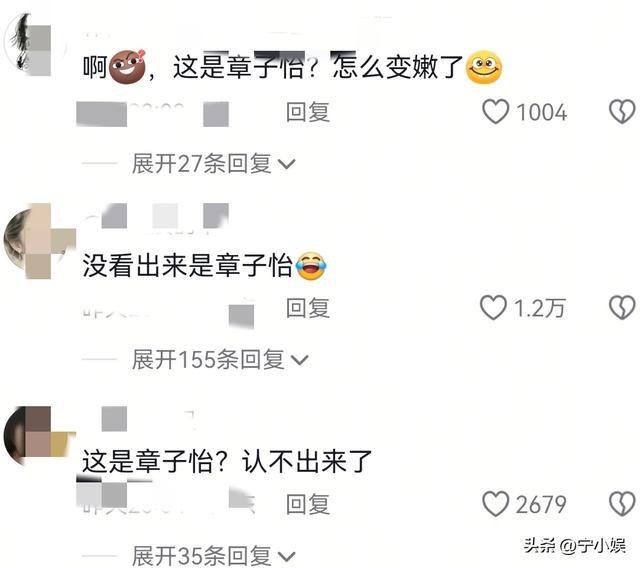Image resolution: width=640 pixels, height=568 pixels.
Task: Dislike the '没看出来是章子怡' comment
Action: pos(622,307)
